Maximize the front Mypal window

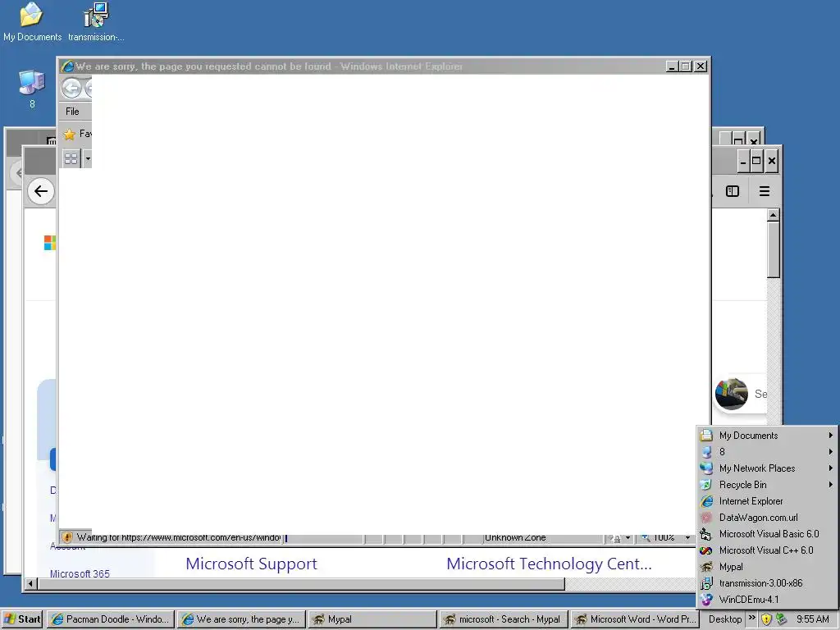tap(756, 161)
